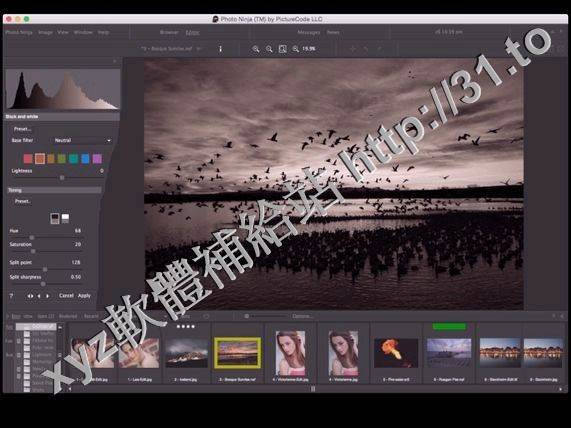Open Preset under Black and white
The height and width of the screenshot is (428, 571).
click(x=23, y=129)
